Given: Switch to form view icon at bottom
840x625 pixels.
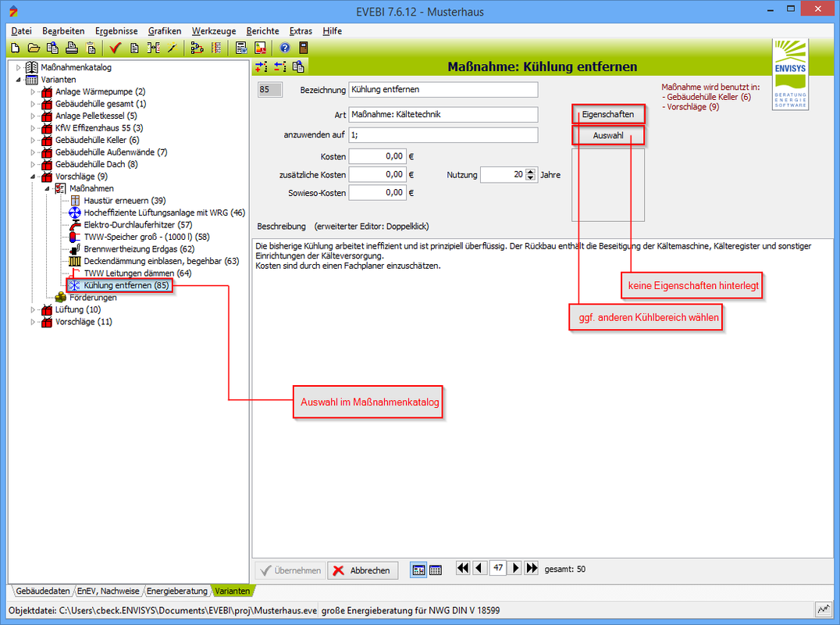Looking at the screenshot, I should pyautogui.click(x=418, y=570).
